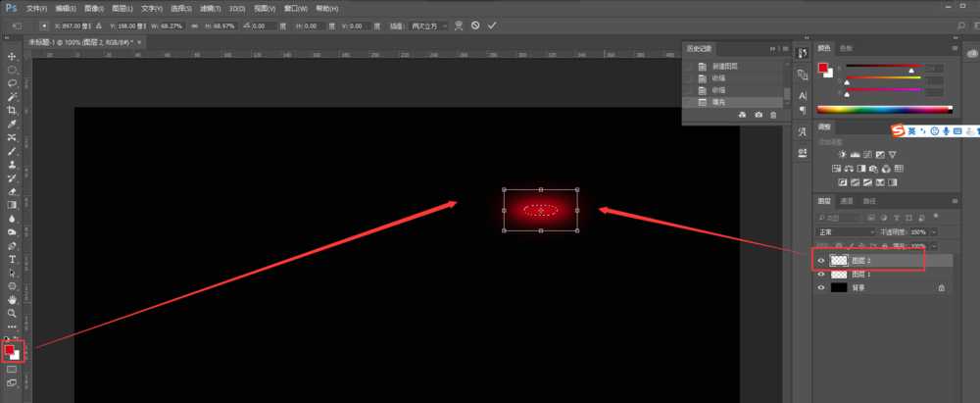Viewport: 980px width, 403px height.
Task: Open the 滤镜(T) menu
Action: point(209,7)
